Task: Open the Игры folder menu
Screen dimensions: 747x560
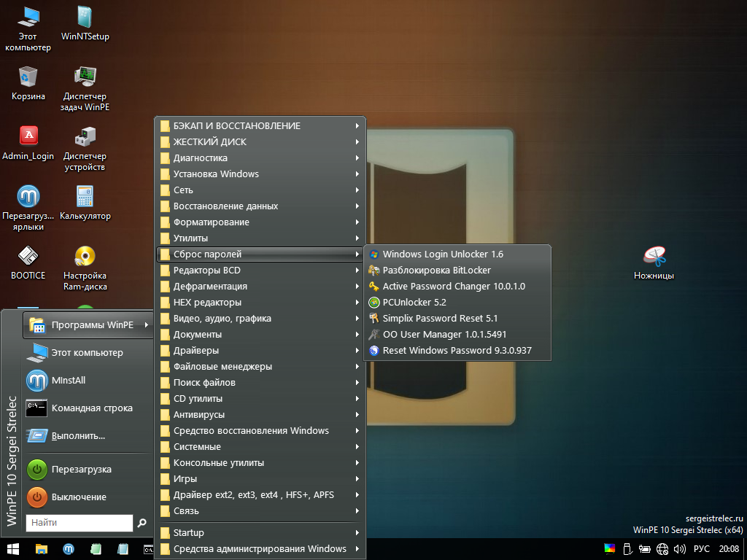Action: (260, 478)
